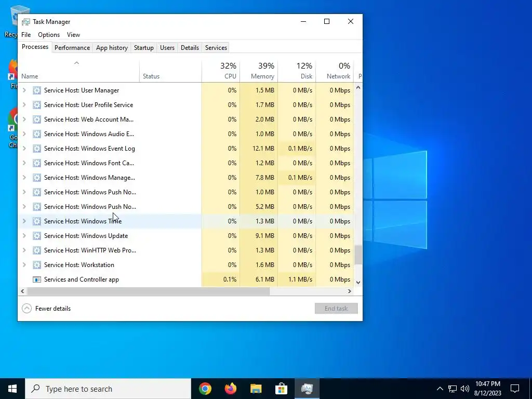Screen dimensions: 532x399
Task: Click the End task button
Action: 336,309
